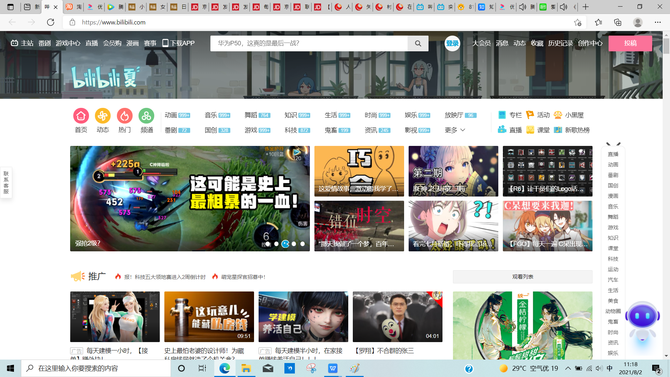Select the 动画 category tab
Screen dimensions: 670x377
[x=177, y=115]
